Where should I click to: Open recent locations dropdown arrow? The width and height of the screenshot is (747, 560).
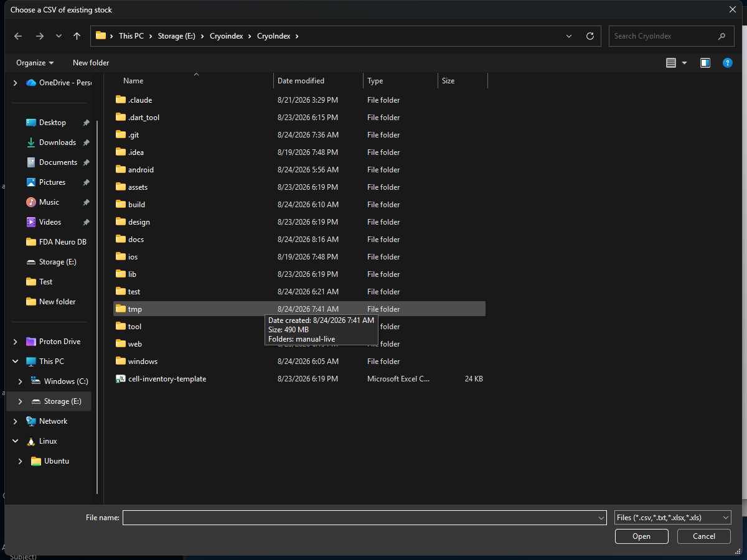(59, 36)
